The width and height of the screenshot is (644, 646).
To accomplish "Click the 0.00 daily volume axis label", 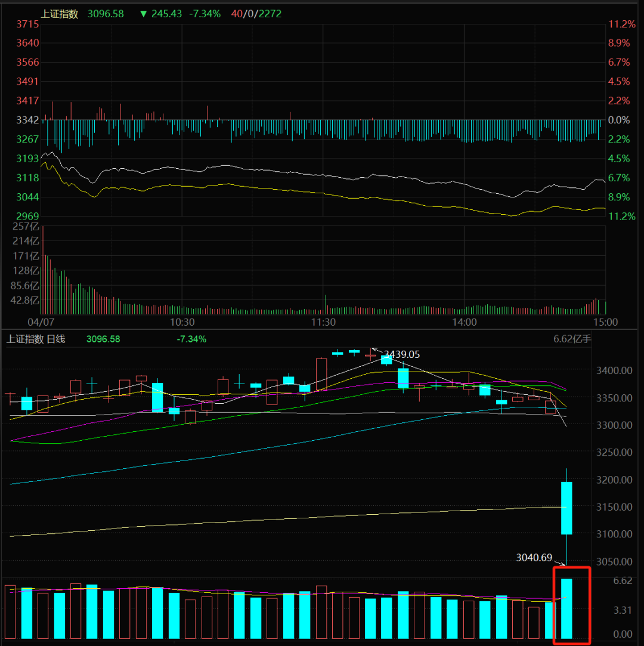I will pyautogui.click(x=623, y=635).
